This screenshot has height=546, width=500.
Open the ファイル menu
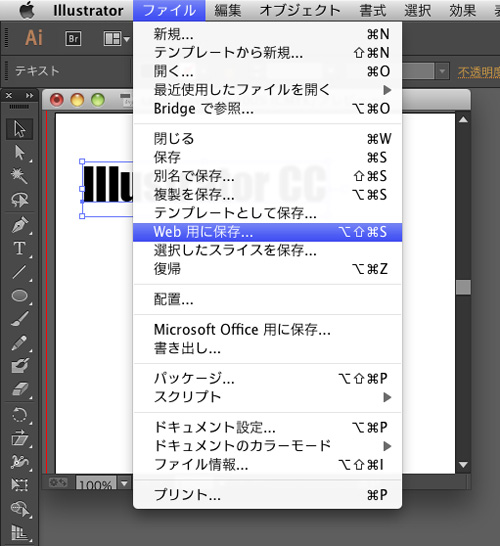(169, 10)
